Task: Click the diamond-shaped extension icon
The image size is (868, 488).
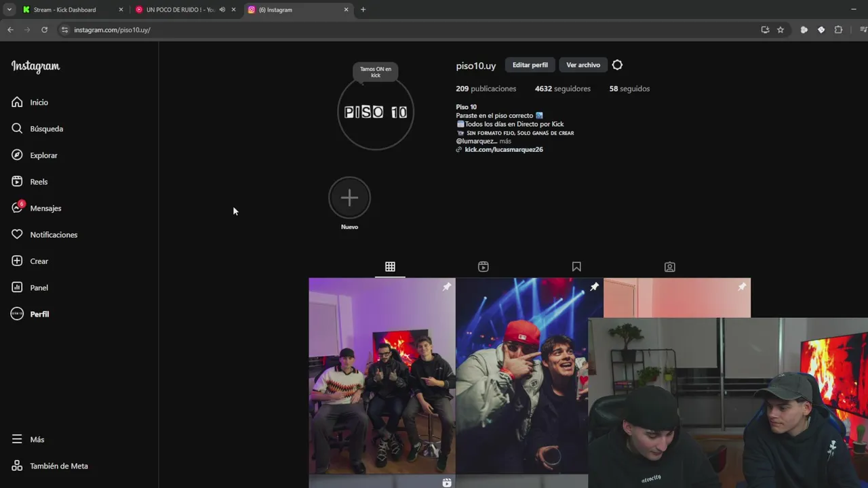Action: [x=821, y=30]
